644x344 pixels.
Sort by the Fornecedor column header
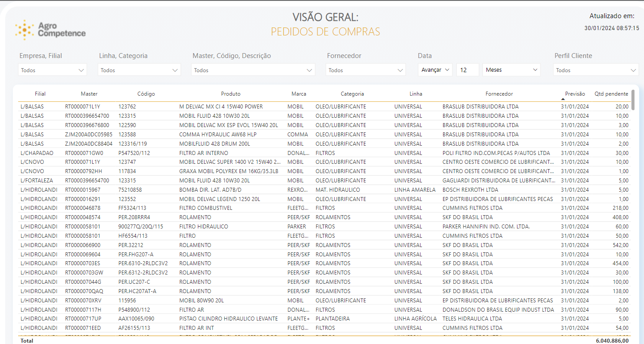(499, 94)
